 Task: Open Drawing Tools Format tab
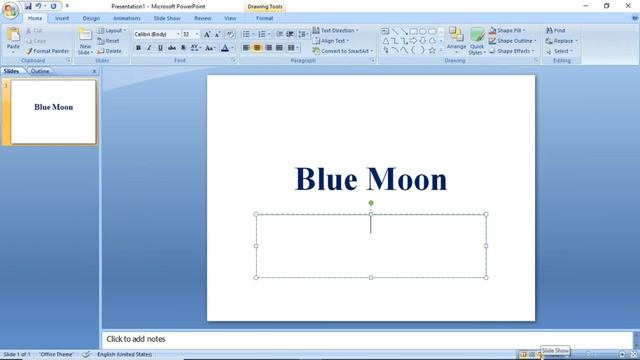264,18
